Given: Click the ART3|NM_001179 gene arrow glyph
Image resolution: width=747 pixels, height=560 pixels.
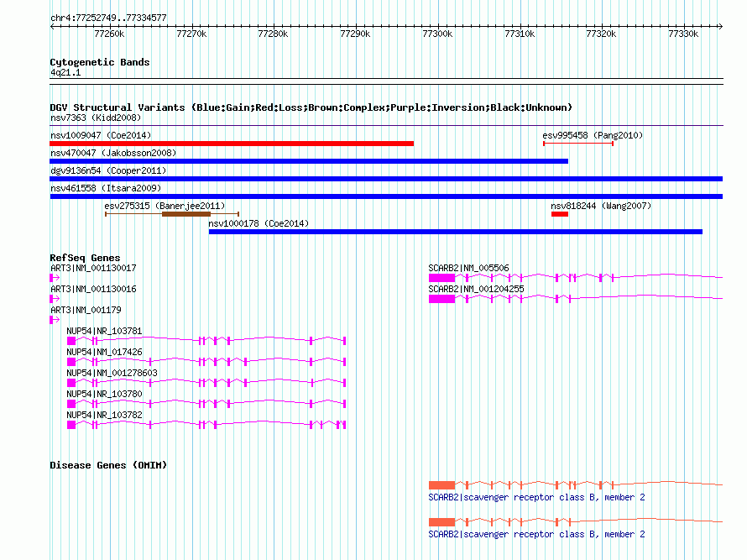Looking at the screenshot, I should 55,320.
